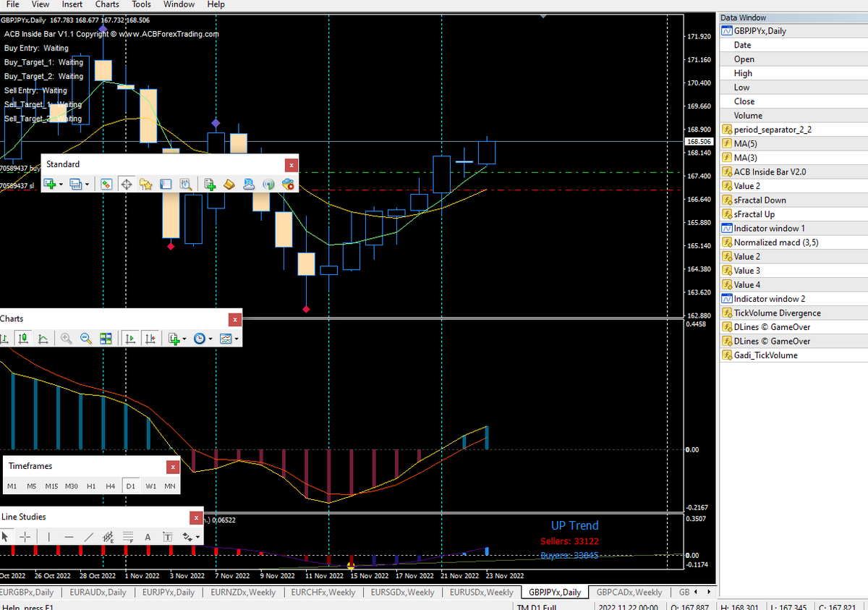Switch to the GBPCADx,Weekly chart tab
Screen dimensions: 868x610
629,592
